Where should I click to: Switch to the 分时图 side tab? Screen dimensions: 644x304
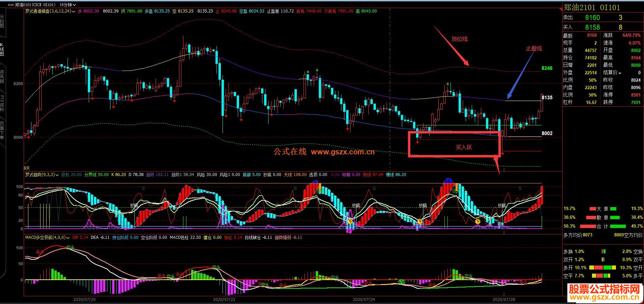2,21
